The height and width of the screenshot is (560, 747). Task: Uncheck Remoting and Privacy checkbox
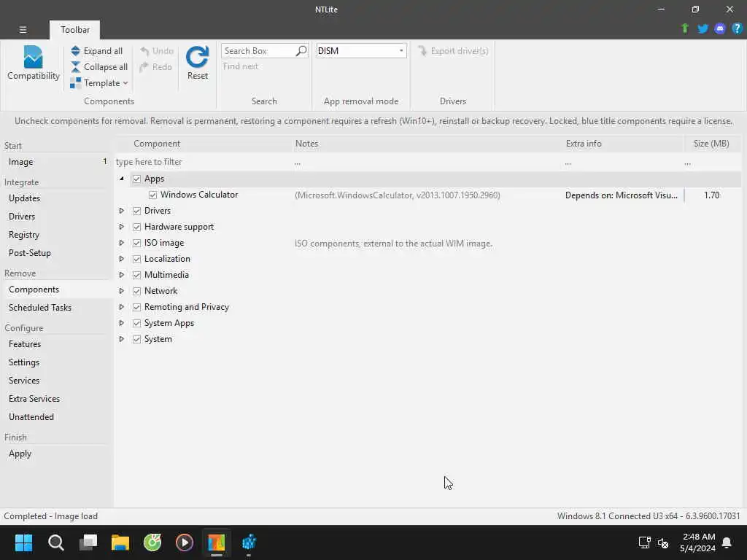pyautogui.click(x=136, y=307)
